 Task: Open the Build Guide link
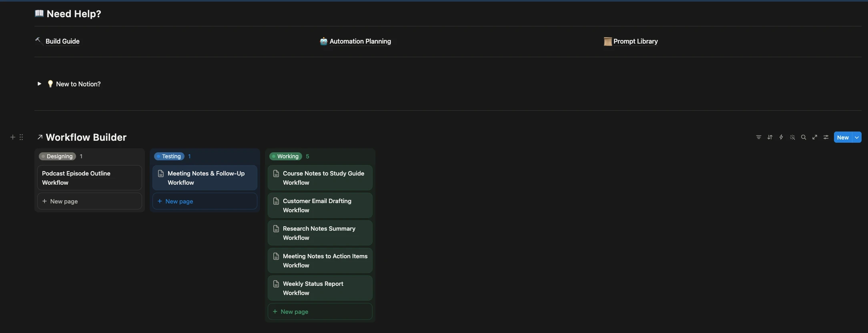click(62, 41)
